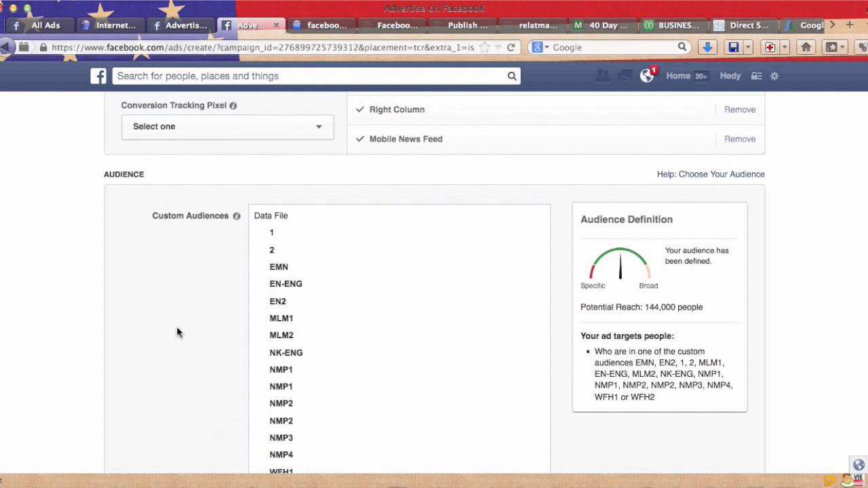Open search engine selector dropdown

pyautogui.click(x=540, y=47)
